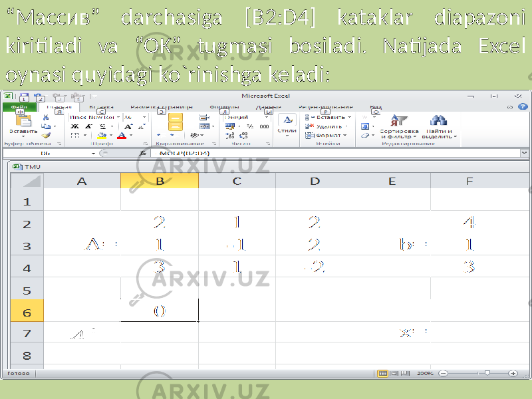
Task: Open the Font dialog launcher
Action: 145,144
